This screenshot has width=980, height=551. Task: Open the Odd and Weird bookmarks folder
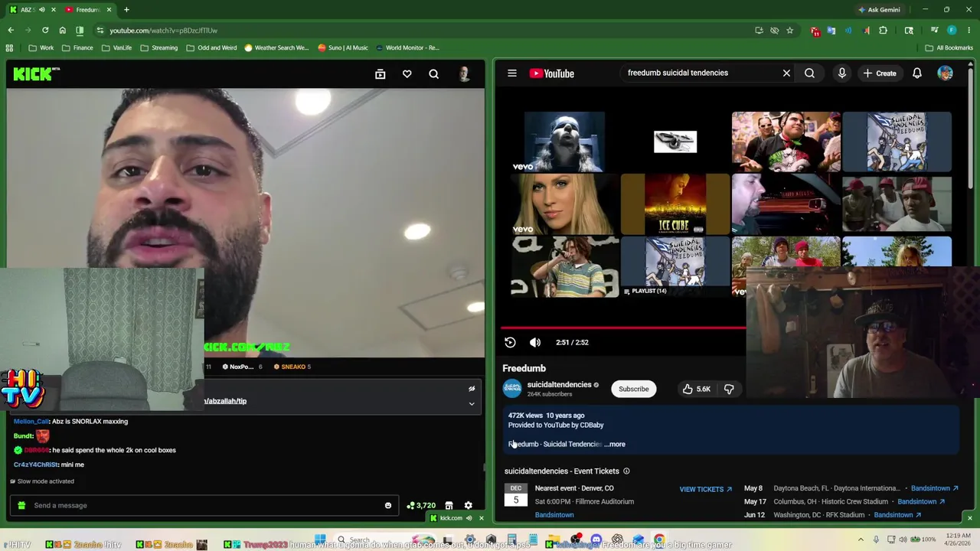211,47
